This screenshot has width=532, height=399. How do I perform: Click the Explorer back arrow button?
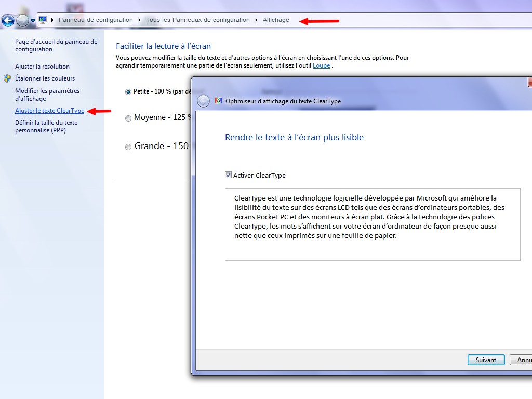(8, 21)
